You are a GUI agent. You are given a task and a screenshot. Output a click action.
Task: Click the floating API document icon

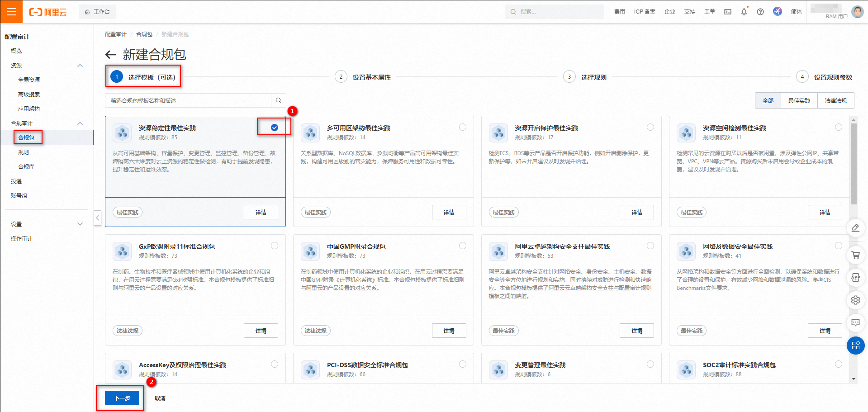point(855,277)
